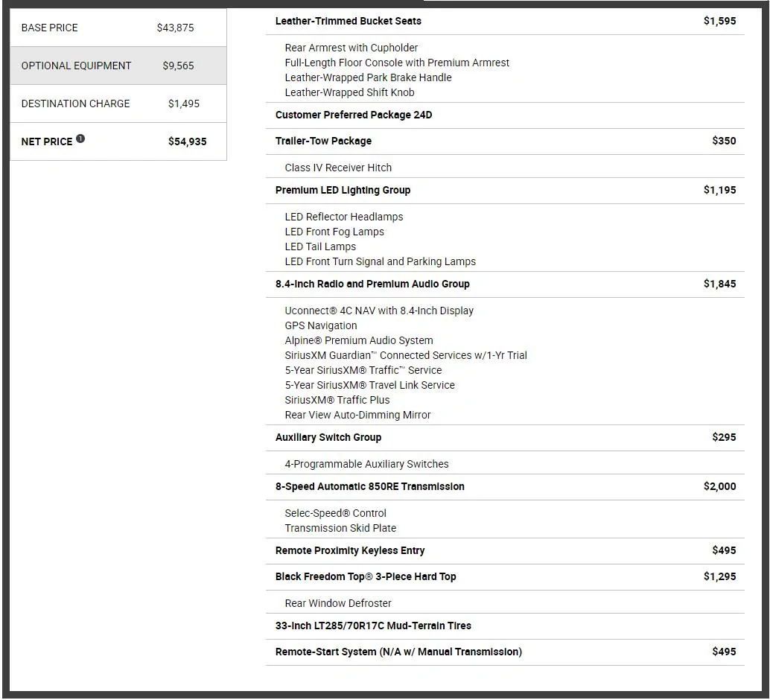Select the OPTIONAL EQUIPMENT row
The height and width of the screenshot is (700, 770).
click(118, 66)
